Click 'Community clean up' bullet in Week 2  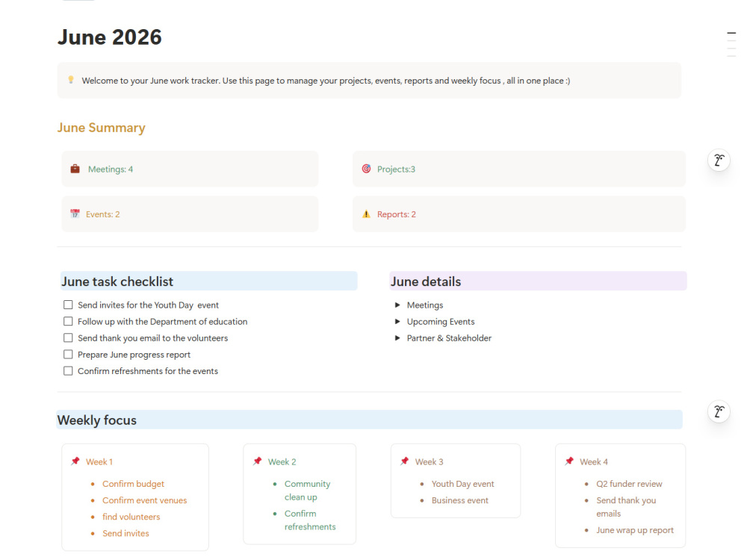[x=307, y=491]
